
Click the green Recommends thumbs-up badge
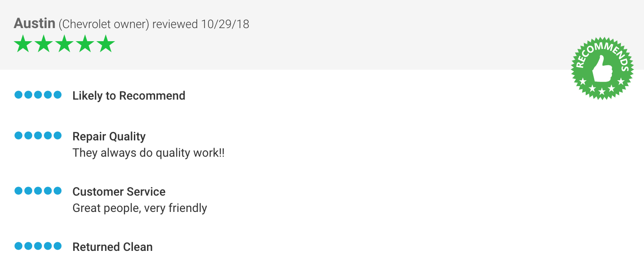(x=602, y=68)
